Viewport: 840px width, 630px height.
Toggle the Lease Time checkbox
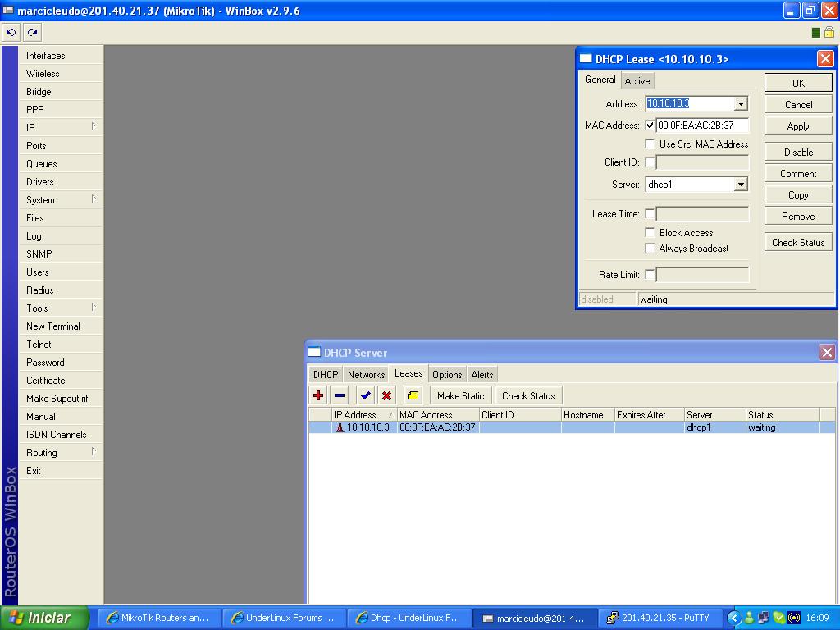point(650,214)
